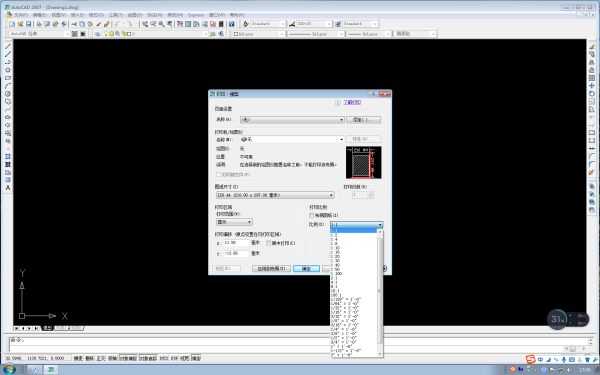This screenshot has width=600, height=375.
Task: Click the Y plot offset input field
Action: (236, 253)
